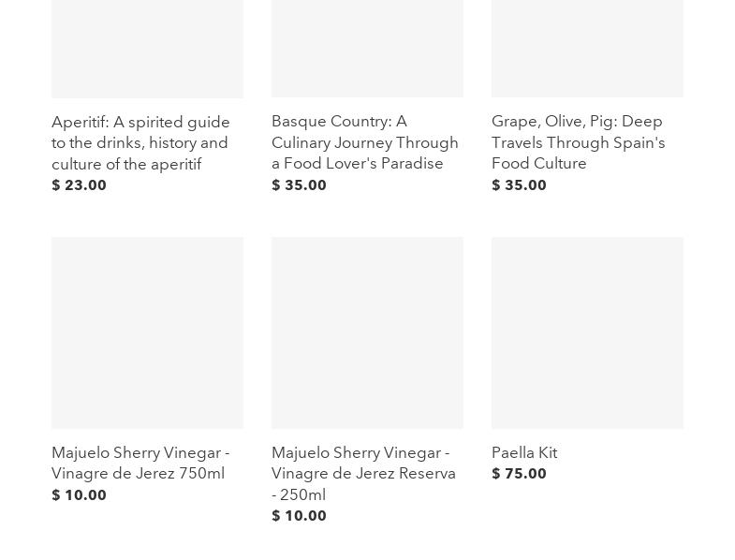Click the $35.00 price under Grape, Olive, Pig

coord(520,185)
